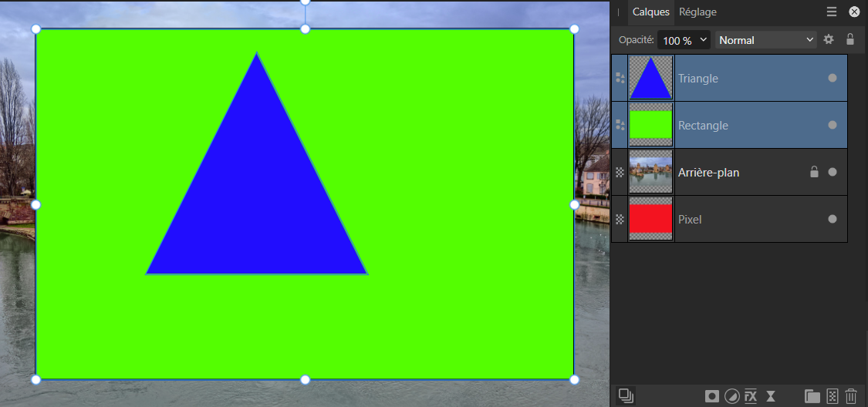
Task: Open the layer effects FX icon
Action: [751, 396]
